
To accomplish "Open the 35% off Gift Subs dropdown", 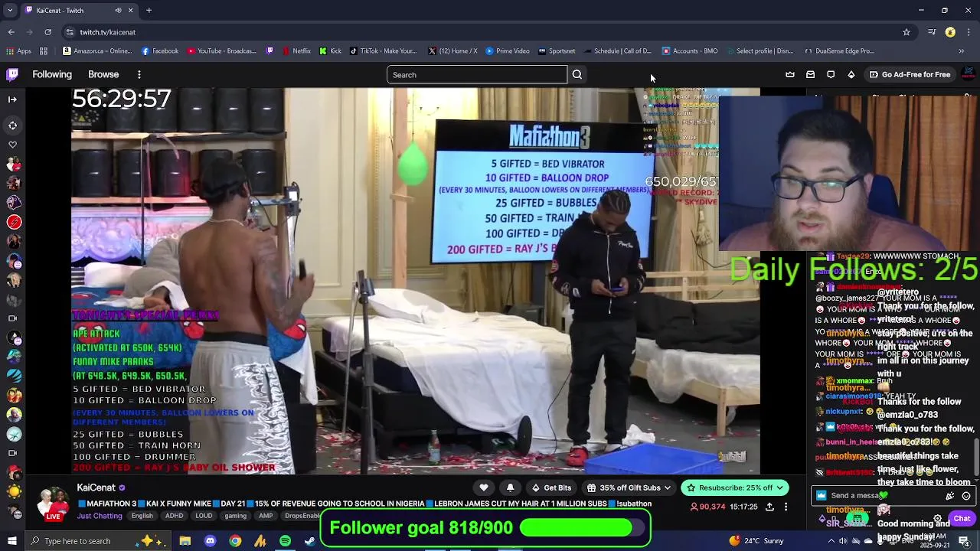I will coord(629,487).
